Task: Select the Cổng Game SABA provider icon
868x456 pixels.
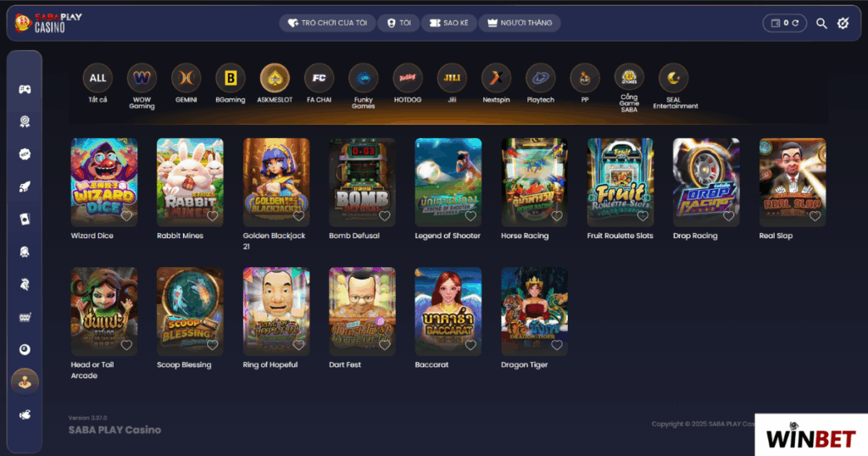Action: (629, 78)
